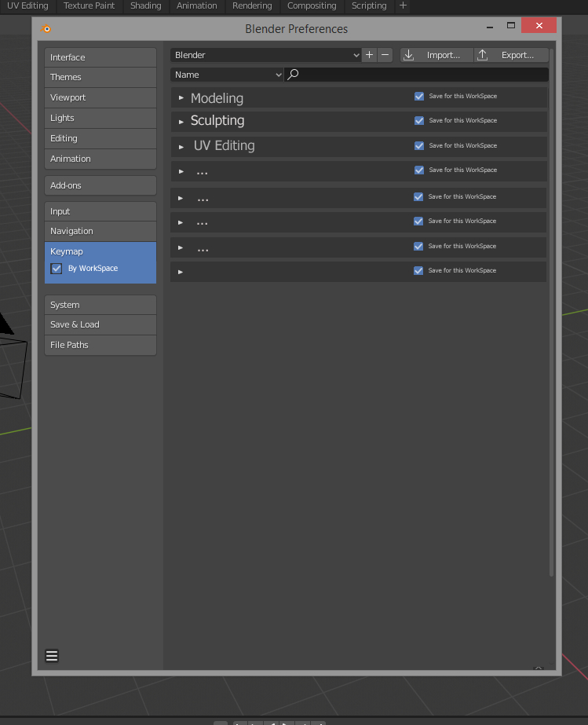Switch to the Shading workspace tab

[145, 5]
